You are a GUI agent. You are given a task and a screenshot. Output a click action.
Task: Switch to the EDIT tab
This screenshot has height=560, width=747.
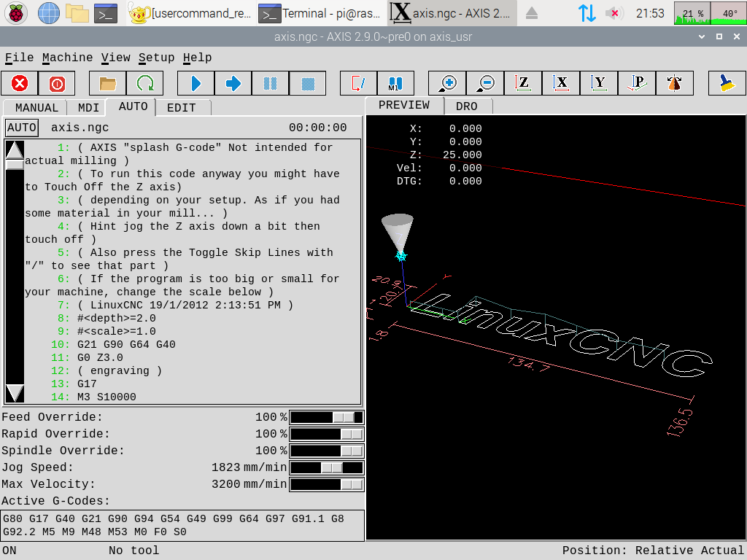click(x=181, y=108)
